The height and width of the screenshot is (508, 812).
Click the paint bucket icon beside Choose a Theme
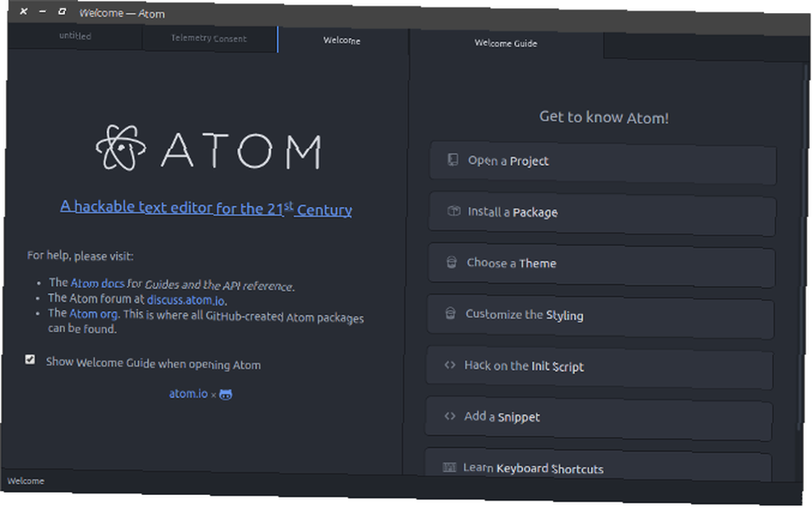(451, 262)
